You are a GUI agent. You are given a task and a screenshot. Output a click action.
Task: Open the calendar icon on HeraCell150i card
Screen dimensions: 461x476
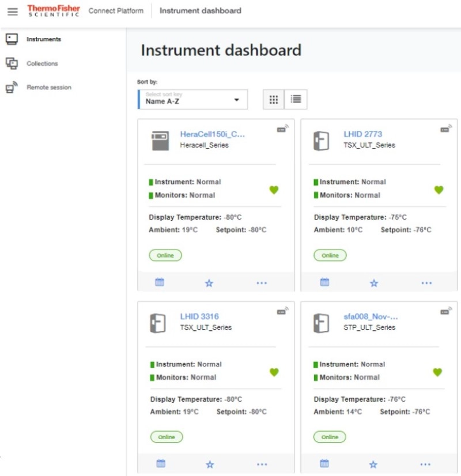tap(160, 282)
